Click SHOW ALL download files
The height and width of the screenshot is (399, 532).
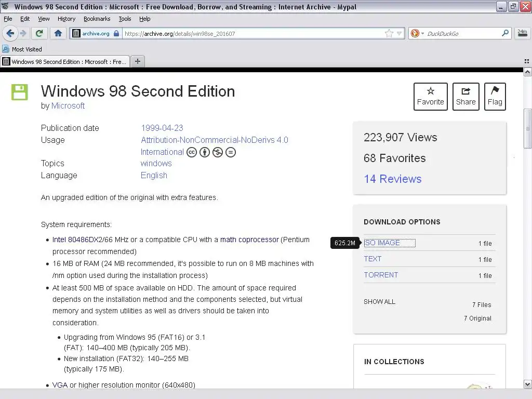[379, 302]
